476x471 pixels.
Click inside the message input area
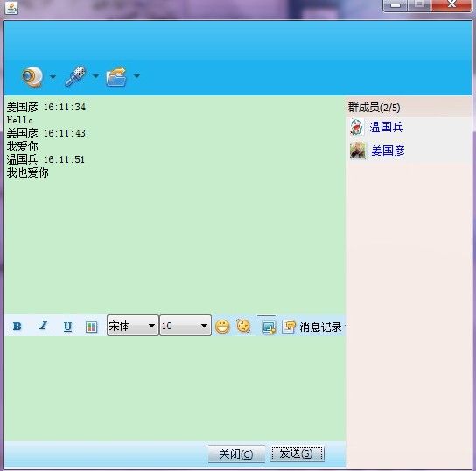(x=175, y=389)
